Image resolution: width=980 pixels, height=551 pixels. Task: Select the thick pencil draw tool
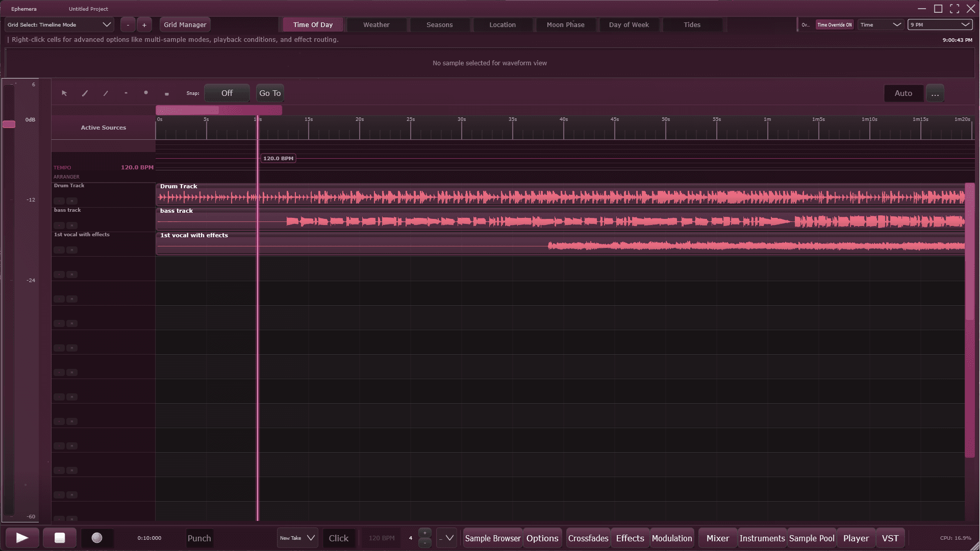[x=85, y=93]
